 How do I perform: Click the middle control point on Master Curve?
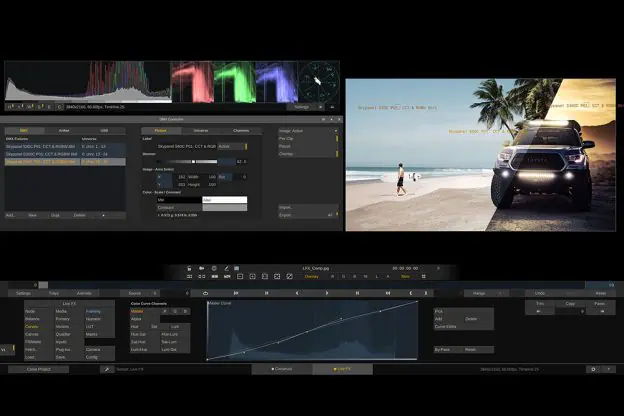pyautogui.click(x=307, y=332)
